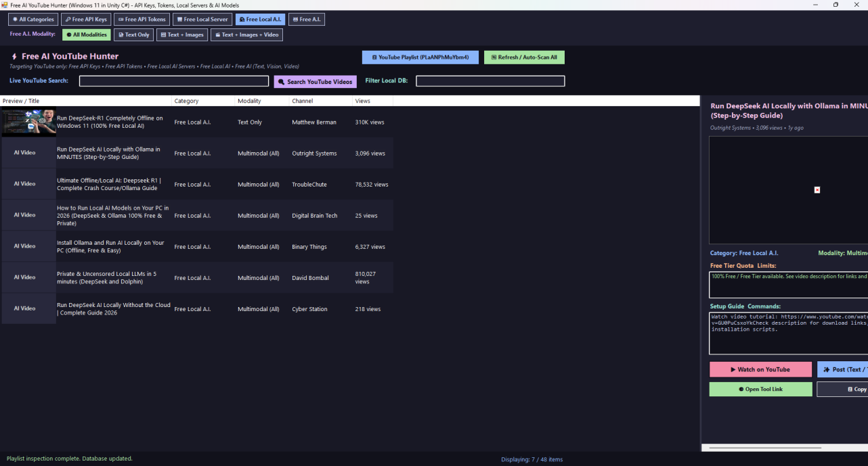Click into the Filter Local DB box
The height and width of the screenshot is (466, 868).
click(x=490, y=81)
